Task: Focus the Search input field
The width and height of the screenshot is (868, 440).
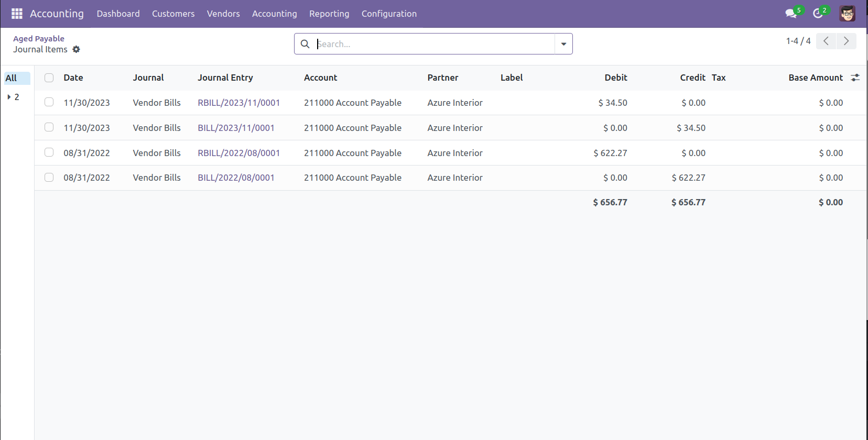Action: tap(433, 44)
